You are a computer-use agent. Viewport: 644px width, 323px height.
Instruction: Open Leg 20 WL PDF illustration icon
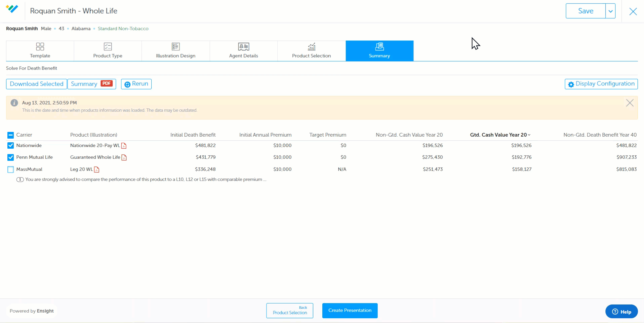(97, 169)
